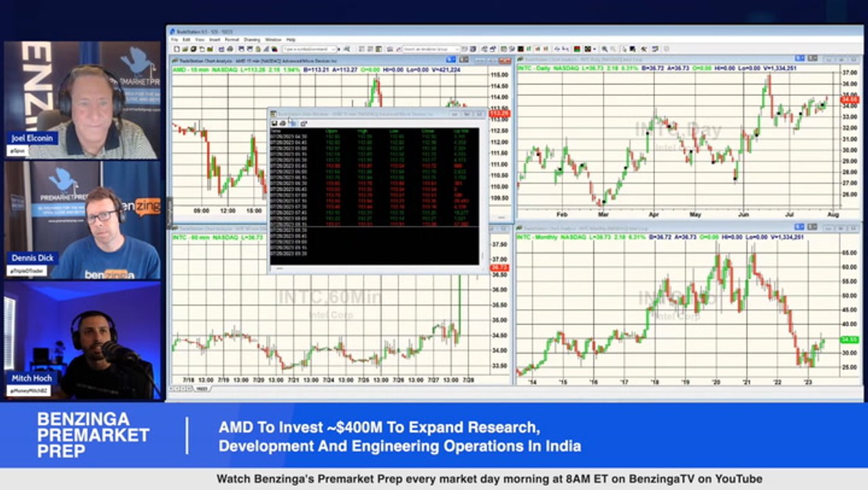868x490 pixels.
Task: Click the last icon in Data Window toolbar
Action: click(303, 123)
